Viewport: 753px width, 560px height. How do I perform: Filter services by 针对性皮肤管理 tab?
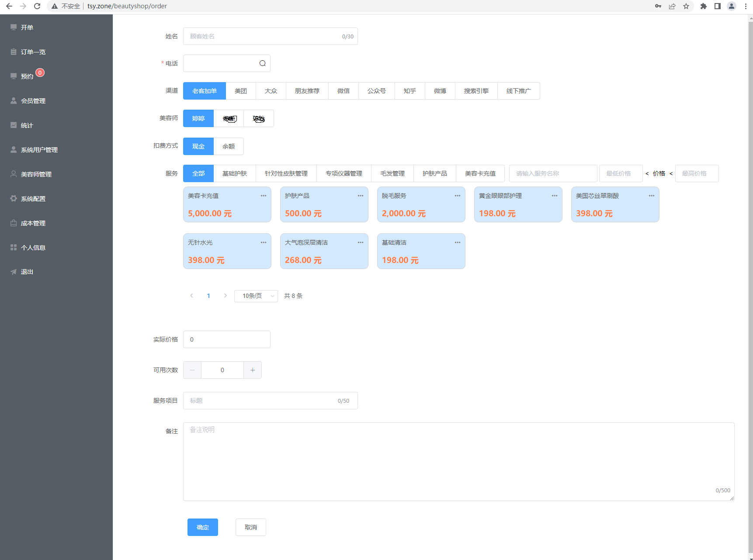click(286, 173)
